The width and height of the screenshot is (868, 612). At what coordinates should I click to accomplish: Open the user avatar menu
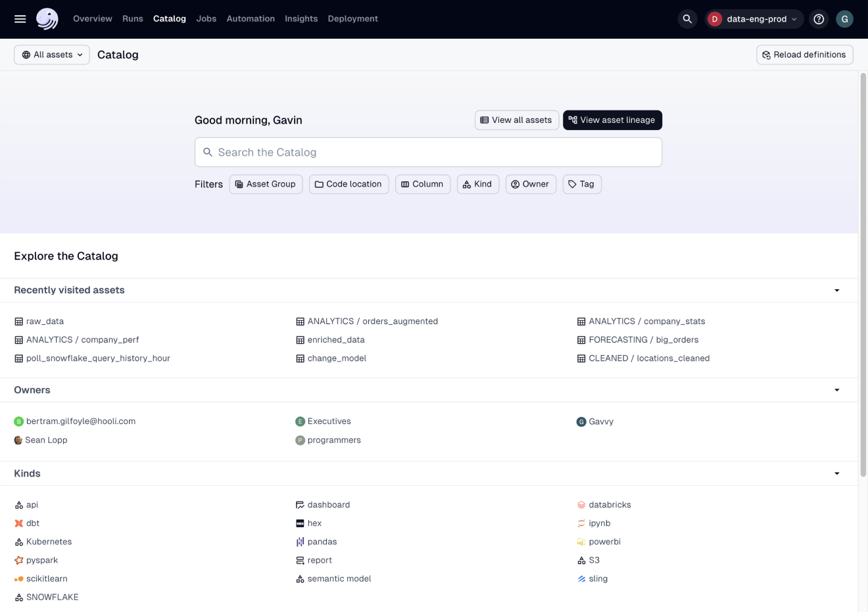844,19
